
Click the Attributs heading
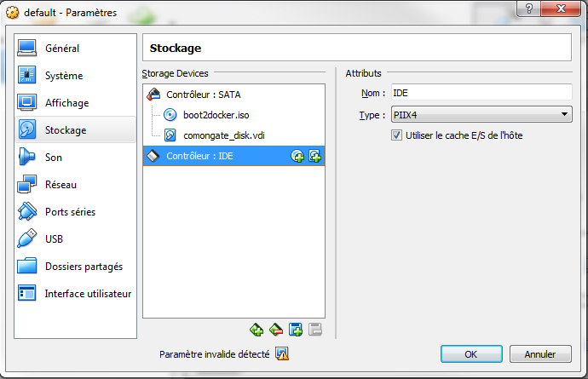(363, 73)
